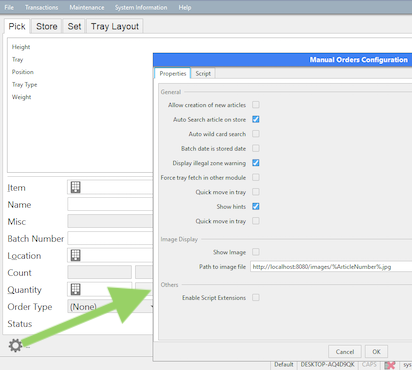412x370 pixels.
Task: Click the Weight label
Action: (21, 97)
